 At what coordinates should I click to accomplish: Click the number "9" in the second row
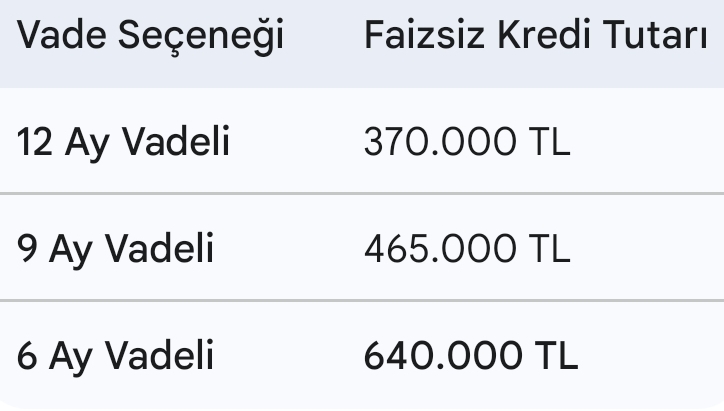[28, 249]
